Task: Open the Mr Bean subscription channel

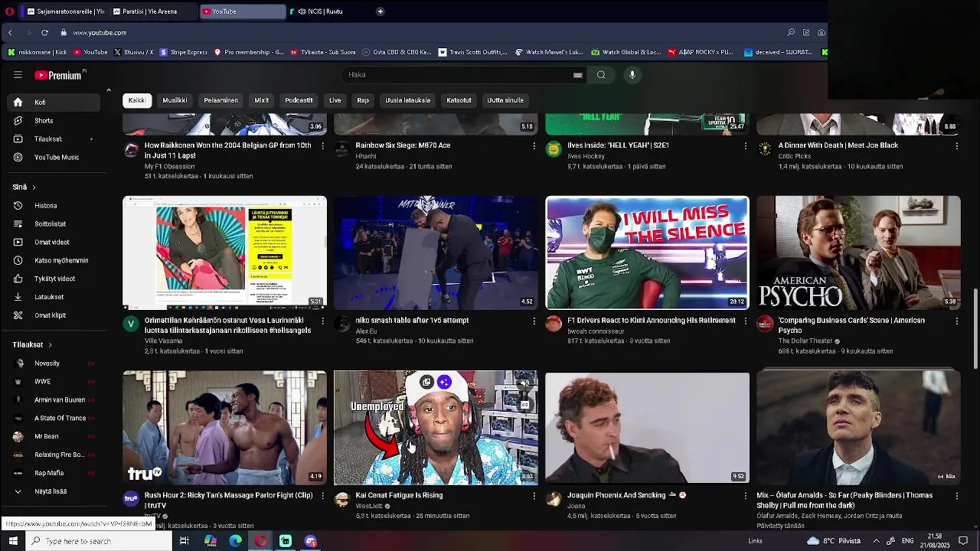Action: [x=54, y=437]
